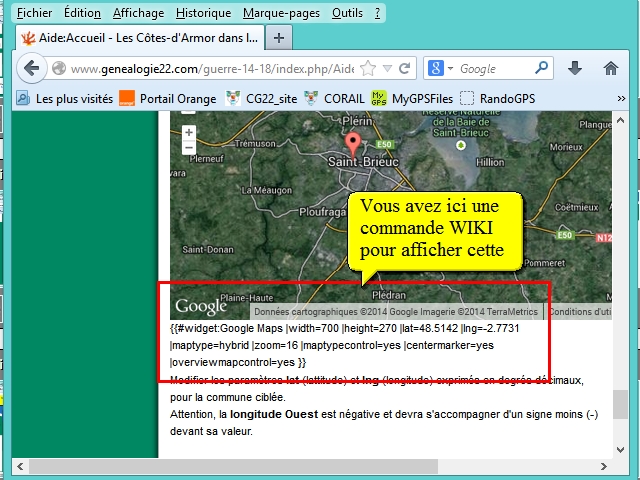
Task: Show more bookmarks with the chevron
Action: [621, 98]
